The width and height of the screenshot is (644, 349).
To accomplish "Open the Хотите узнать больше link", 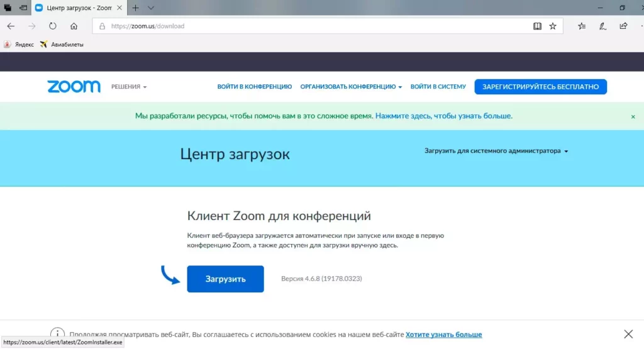I will tap(443, 334).
